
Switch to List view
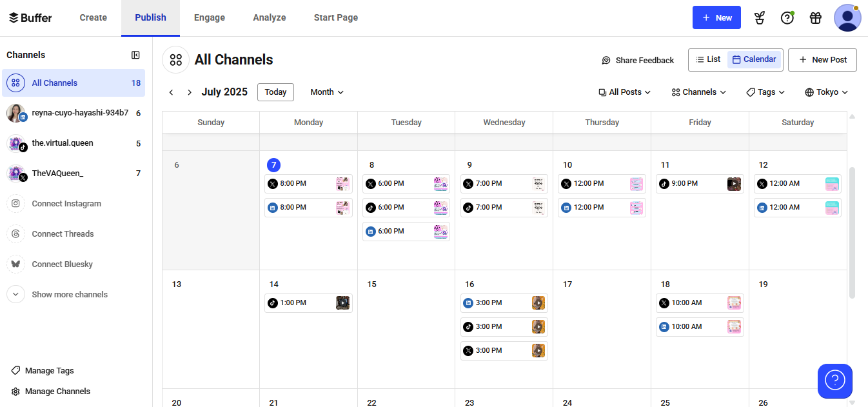(x=708, y=59)
